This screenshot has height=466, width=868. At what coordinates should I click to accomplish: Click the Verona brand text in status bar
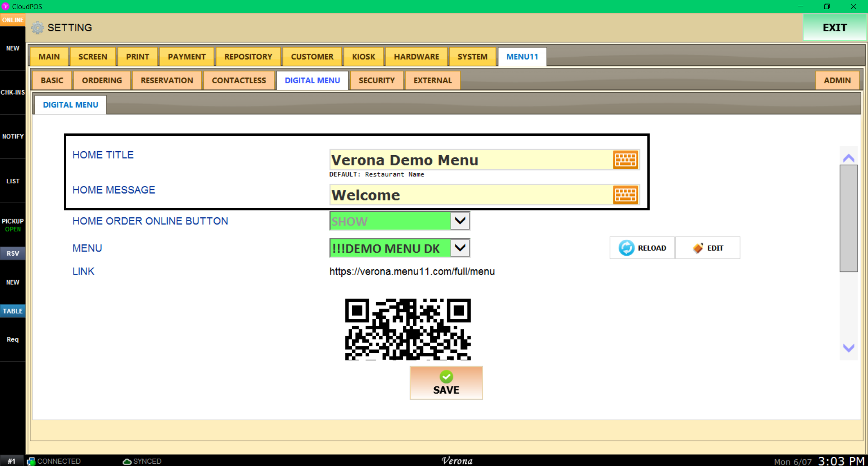point(457,461)
